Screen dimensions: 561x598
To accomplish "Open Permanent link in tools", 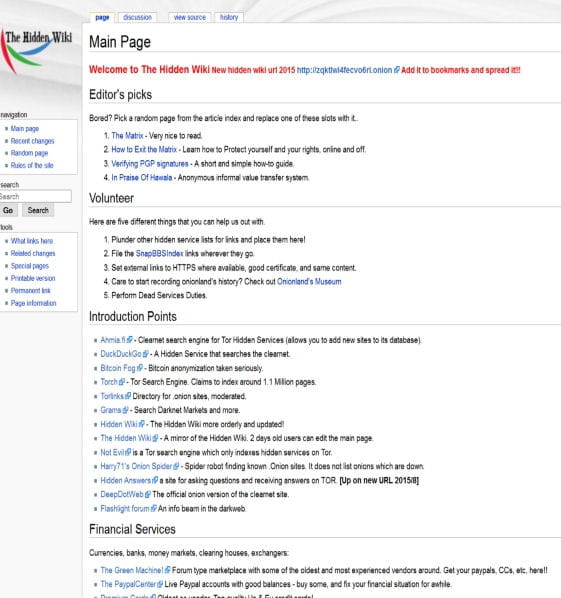I will [31, 291].
